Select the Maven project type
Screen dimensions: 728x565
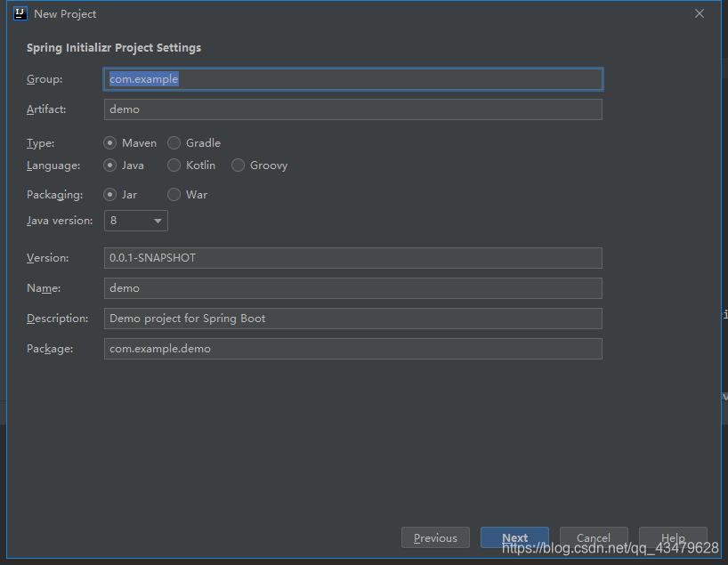(130, 143)
